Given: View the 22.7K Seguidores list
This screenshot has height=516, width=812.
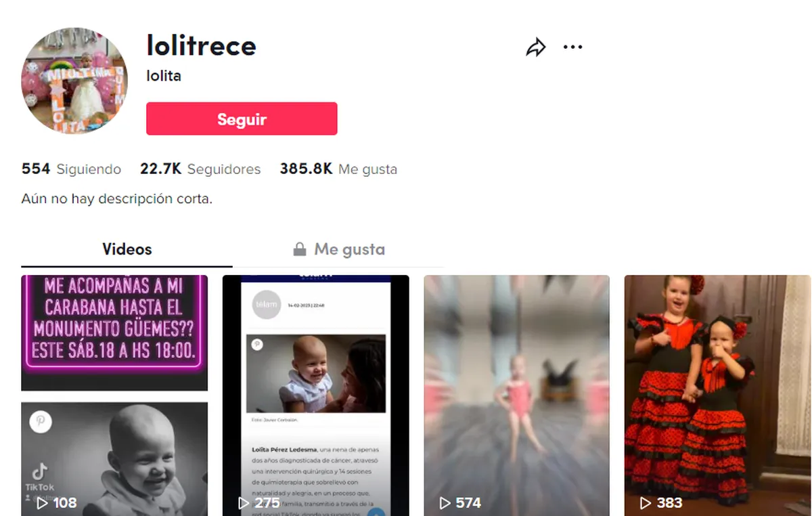Looking at the screenshot, I should tap(200, 169).
